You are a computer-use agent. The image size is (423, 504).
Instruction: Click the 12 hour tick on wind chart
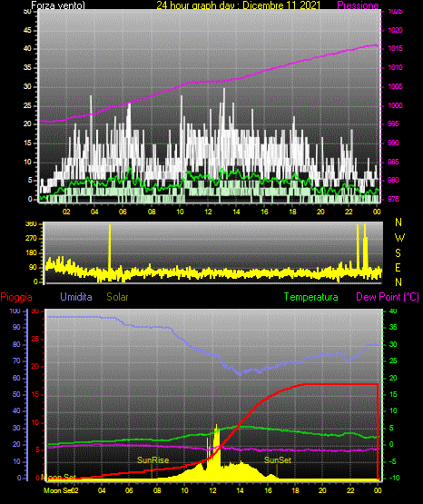pyautogui.click(x=208, y=212)
